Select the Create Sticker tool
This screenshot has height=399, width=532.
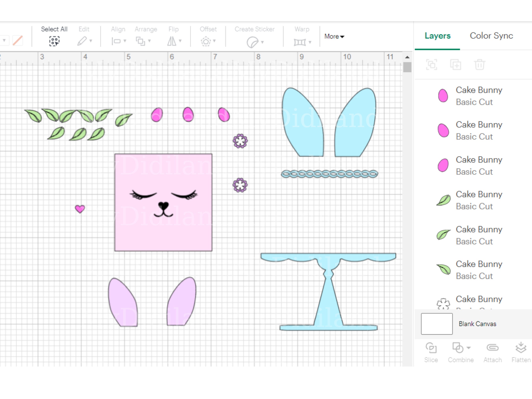click(253, 41)
